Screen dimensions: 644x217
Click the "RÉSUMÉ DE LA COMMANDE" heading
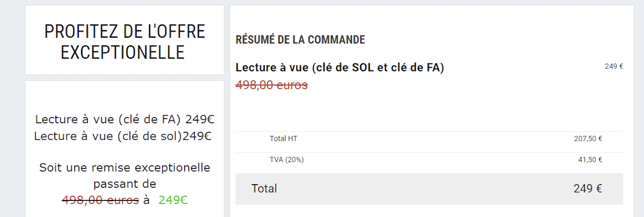tap(300, 40)
